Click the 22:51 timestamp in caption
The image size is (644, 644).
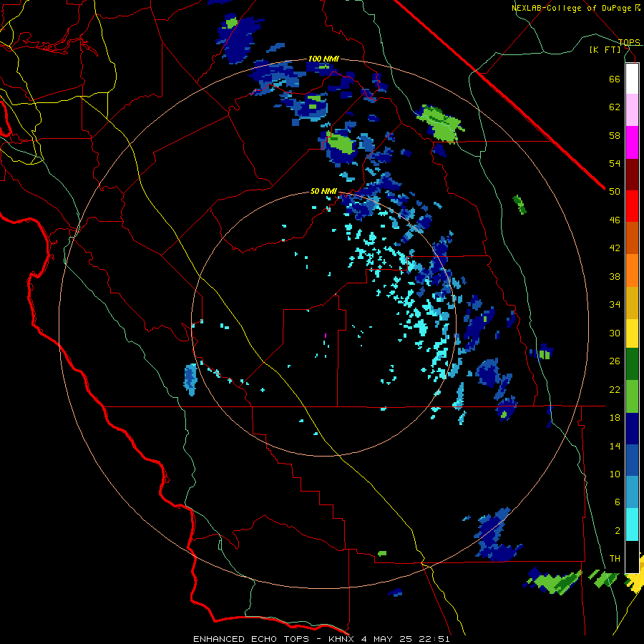coord(434,639)
